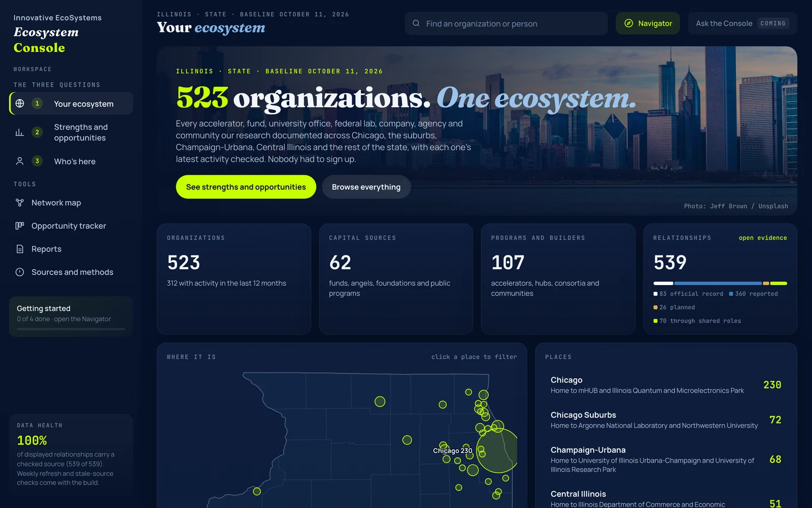This screenshot has height=508, width=812.
Task: Open the open evidence link
Action: tap(763, 238)
